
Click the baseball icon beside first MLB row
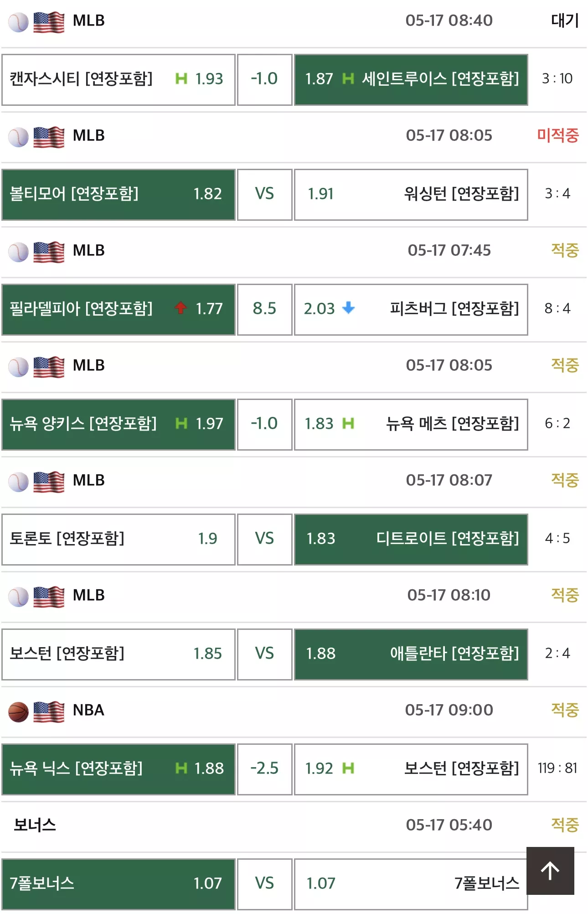[x=19, y=22]
